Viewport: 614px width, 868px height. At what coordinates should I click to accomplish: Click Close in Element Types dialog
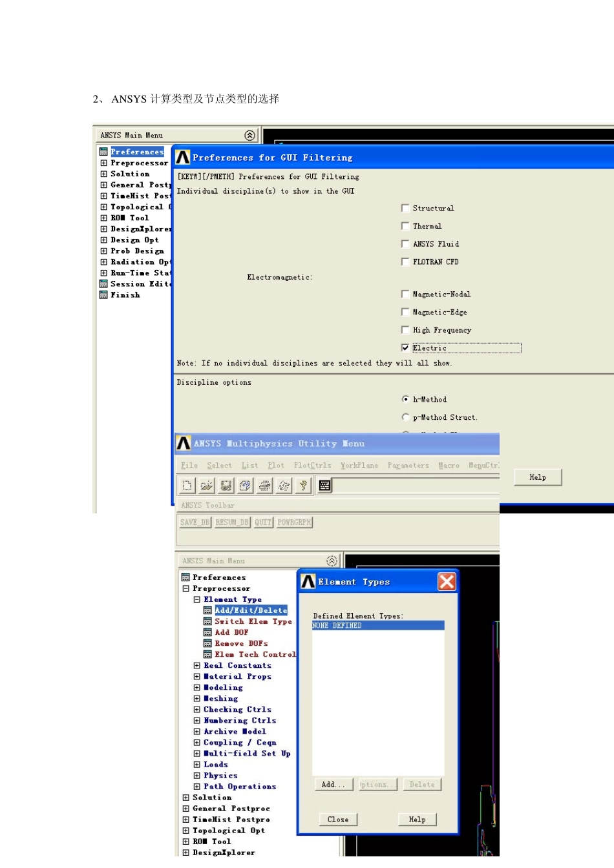(338, 820)
